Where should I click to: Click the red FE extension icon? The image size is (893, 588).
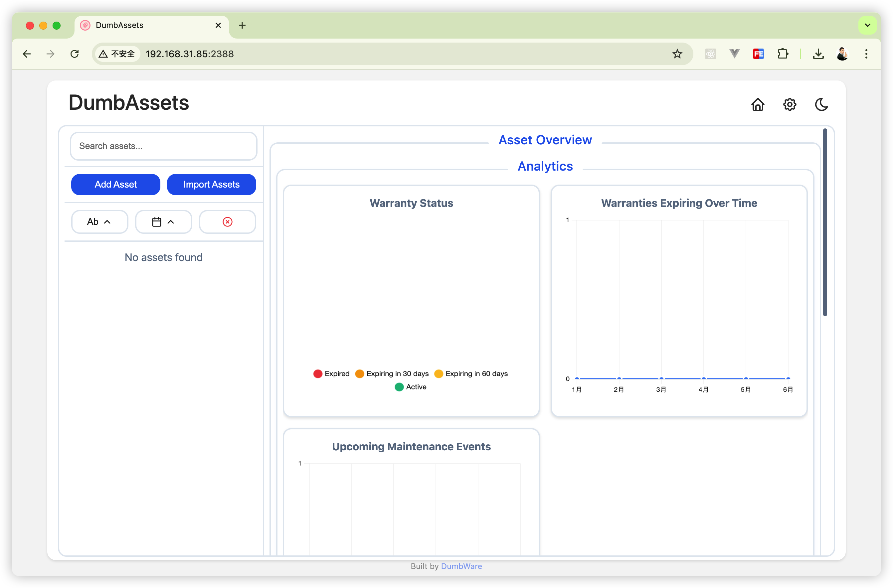(758, 54)
